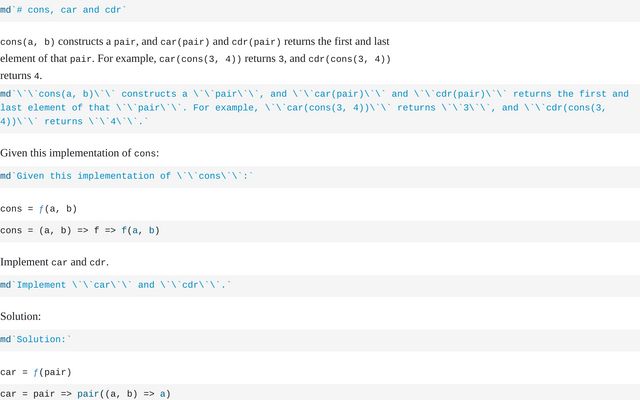This screenshot has width=640, height=400.
Task: Click the car = pair => pair(...) code cell
Action: coord(85,394)
